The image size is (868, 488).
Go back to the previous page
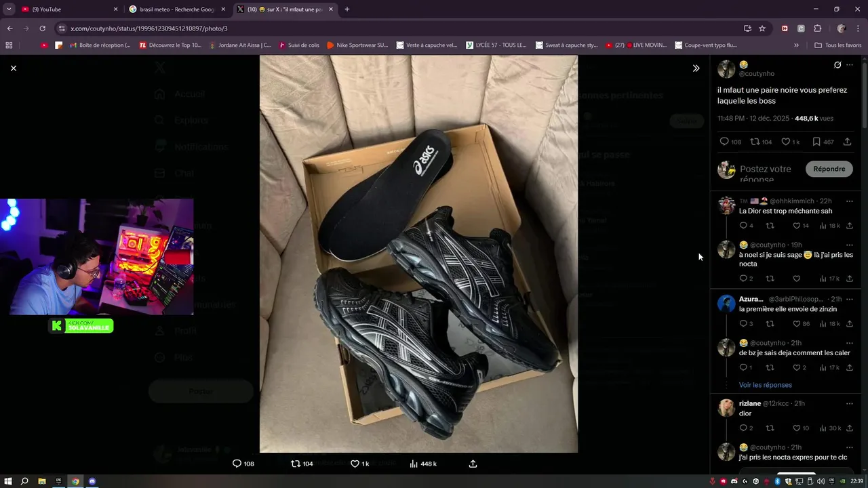coord(9,28)
